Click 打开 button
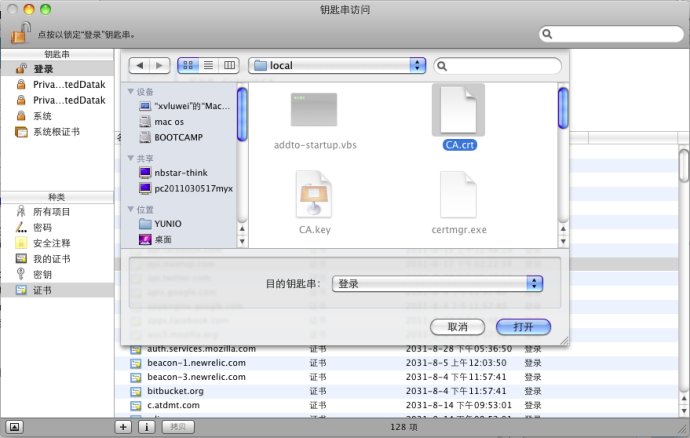 523,327
